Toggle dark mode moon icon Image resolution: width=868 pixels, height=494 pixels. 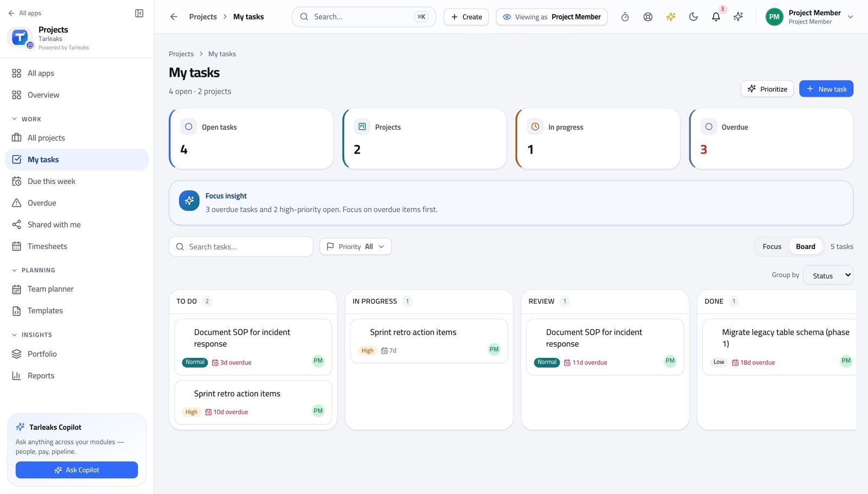(x=693, y=17)
